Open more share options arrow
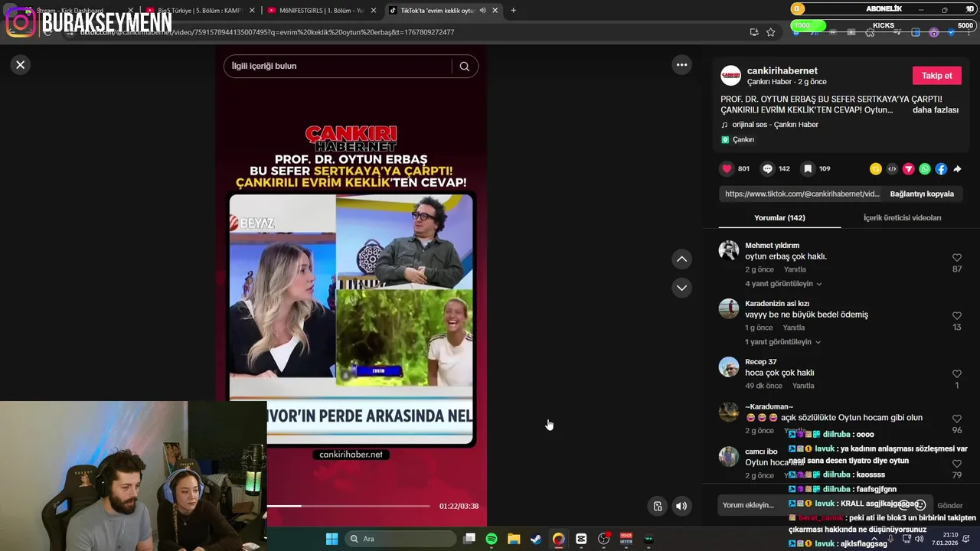 [957, 169]
